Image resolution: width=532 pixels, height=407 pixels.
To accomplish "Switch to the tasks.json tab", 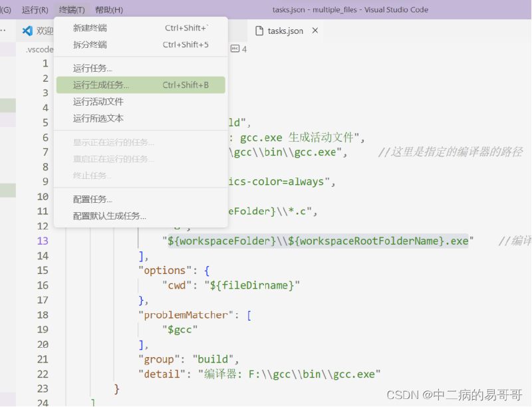I will [x=285, y=31].
